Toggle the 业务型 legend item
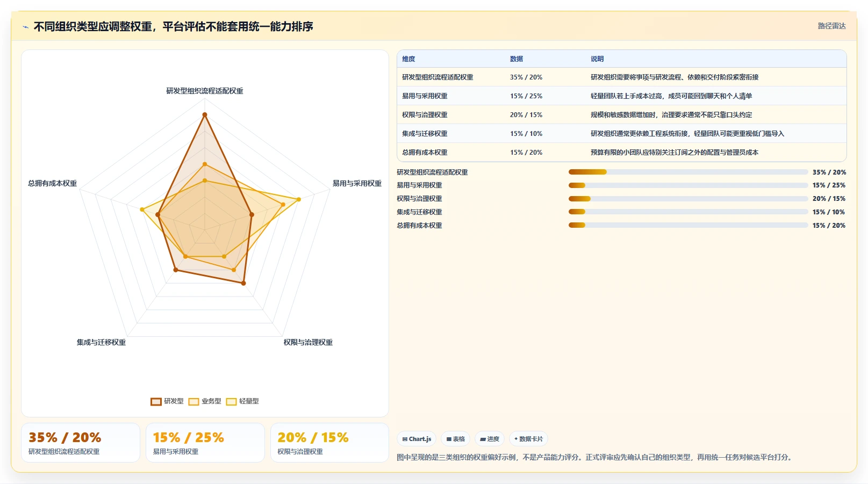This screenshot has width=868, height=484. (x=205, y=401)
